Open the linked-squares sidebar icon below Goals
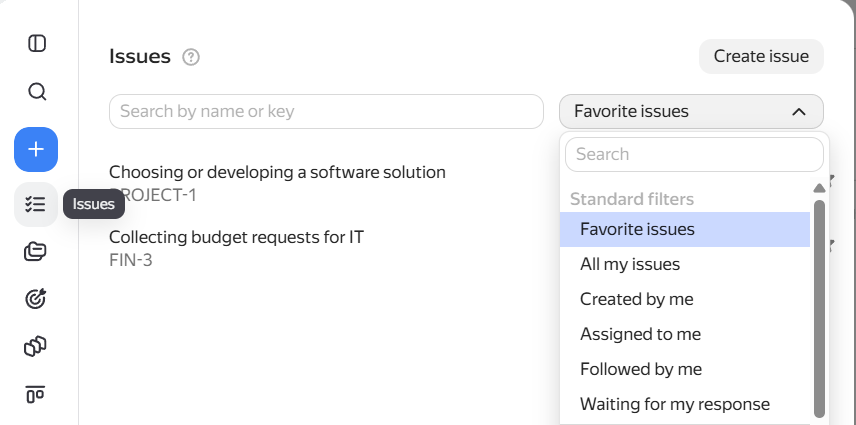 [x=35, y=346]
